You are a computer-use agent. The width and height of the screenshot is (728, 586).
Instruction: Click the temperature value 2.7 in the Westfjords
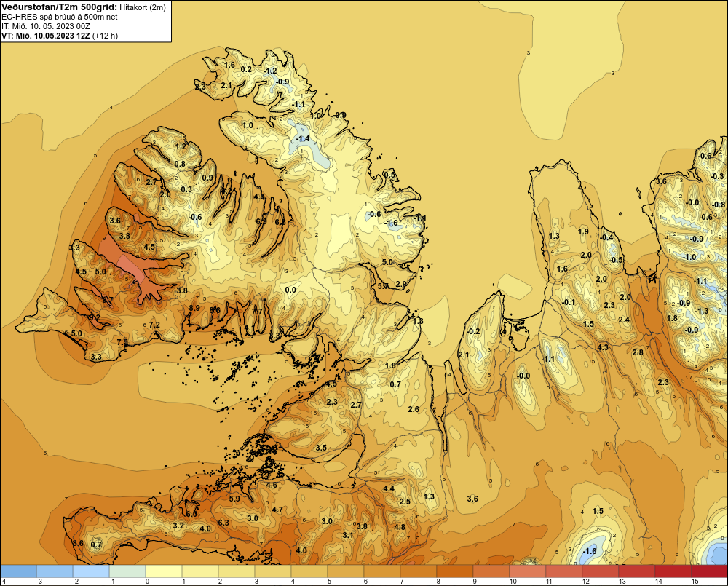(x=151, y=182)
